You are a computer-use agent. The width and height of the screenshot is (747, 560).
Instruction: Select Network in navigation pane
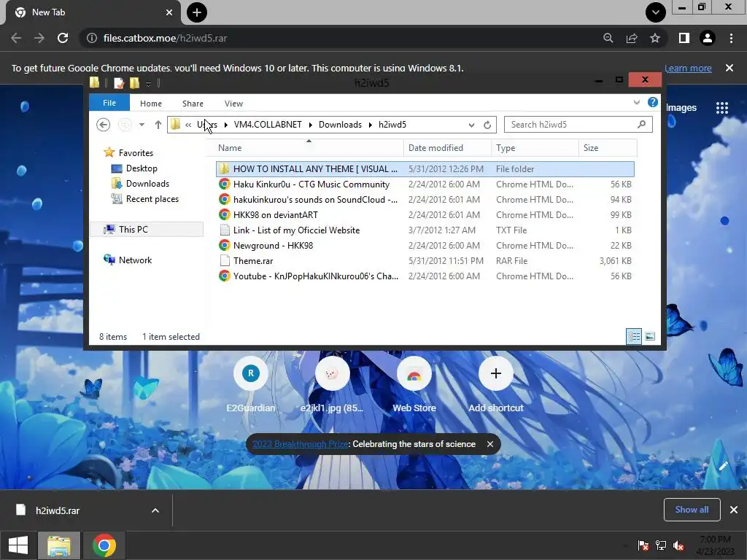[x=128, y=260]
